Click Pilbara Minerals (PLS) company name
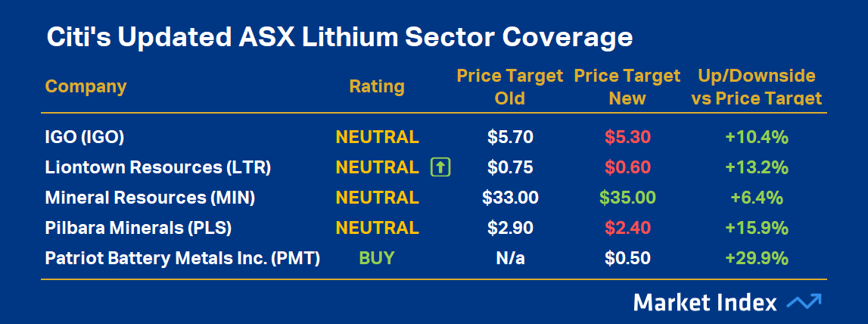The height and width of the screenshot is (324, 868). pos(138,228)
